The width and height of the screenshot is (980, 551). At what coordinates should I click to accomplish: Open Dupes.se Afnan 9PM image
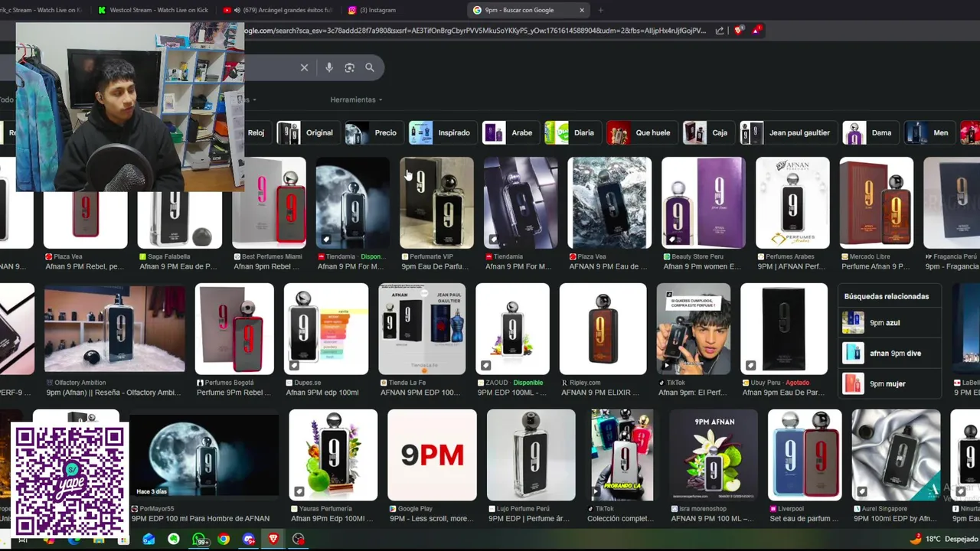[x=326, y=329]
